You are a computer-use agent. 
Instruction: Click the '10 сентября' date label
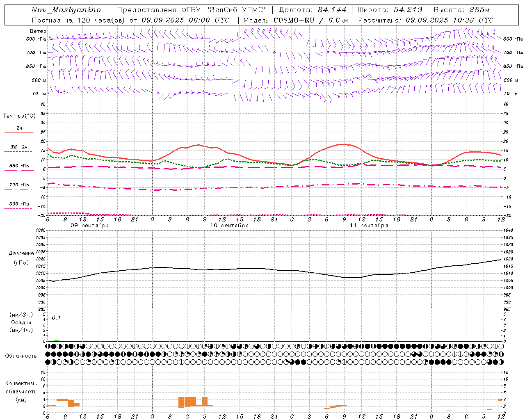(229, 226)
